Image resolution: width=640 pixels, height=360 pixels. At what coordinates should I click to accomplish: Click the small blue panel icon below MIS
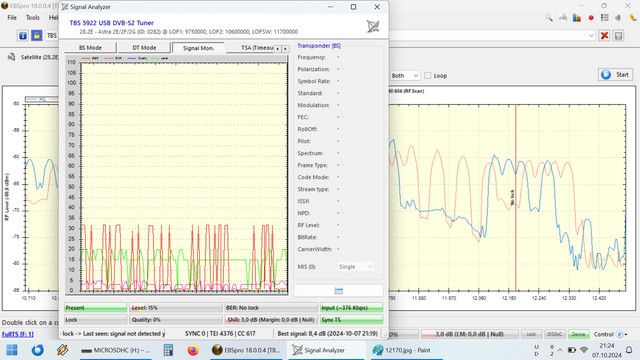338,291
